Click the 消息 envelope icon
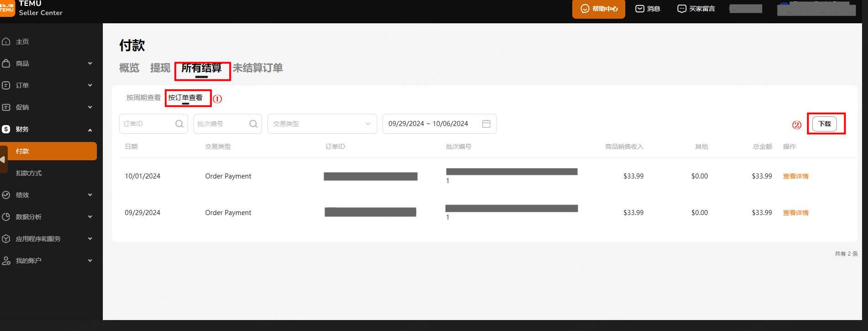 pos(640,9)
